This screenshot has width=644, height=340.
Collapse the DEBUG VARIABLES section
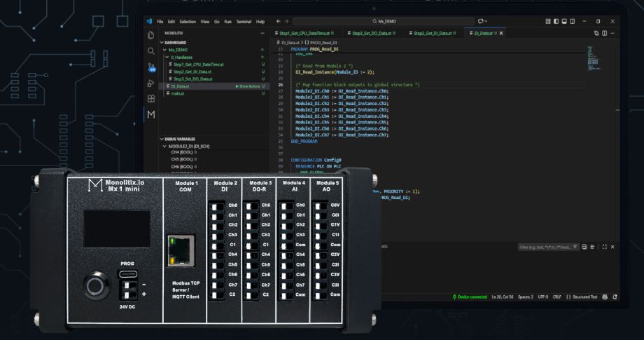(162, 139)
